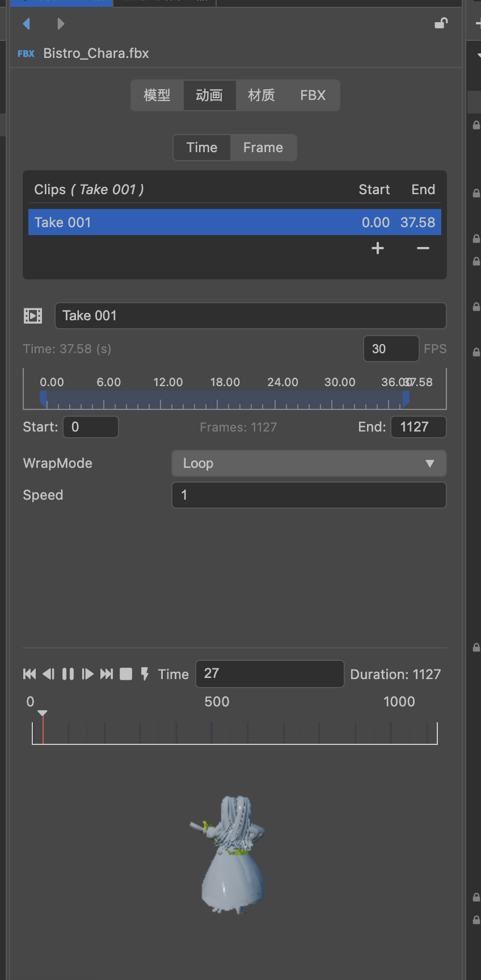The height and width of the screenshot is (980, 481).
Task: Pause the animation preview
Action: point(68,674)
